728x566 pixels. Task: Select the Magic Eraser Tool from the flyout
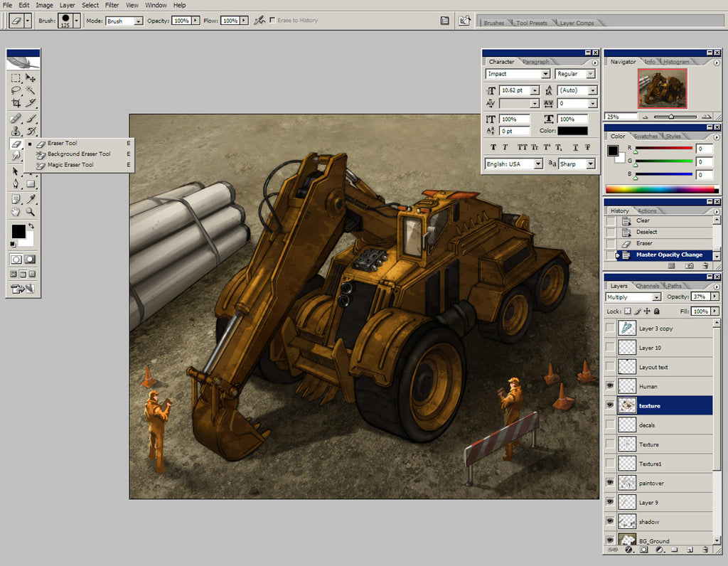70,165
